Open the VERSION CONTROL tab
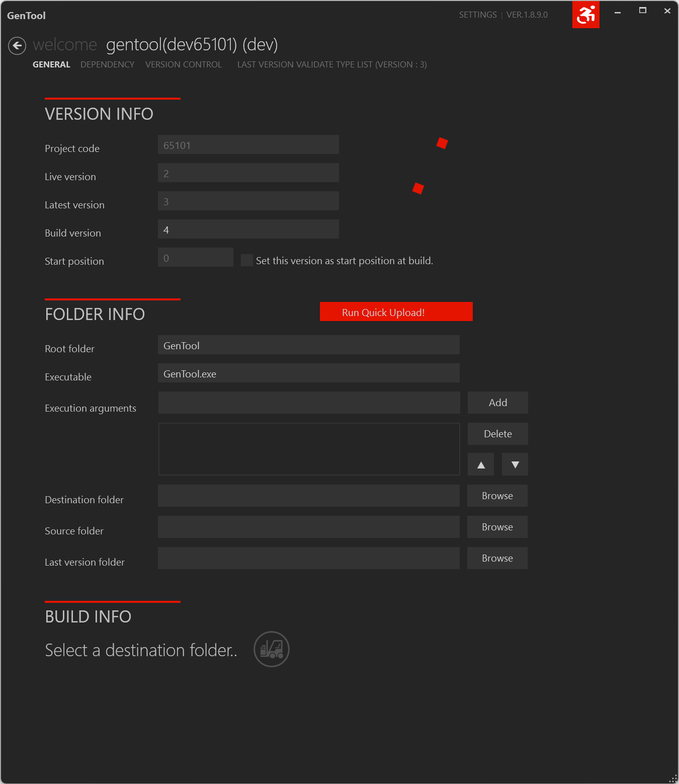Image resolution: width=679 pixels, height=784 pixels. click(184, 64)
